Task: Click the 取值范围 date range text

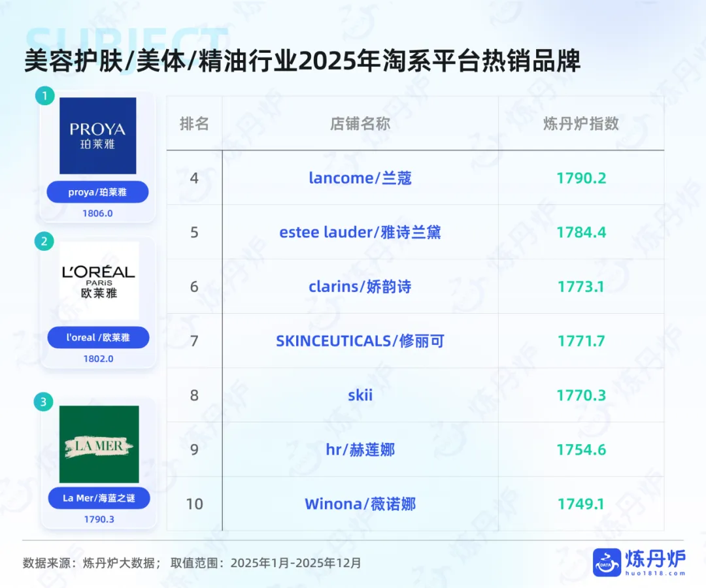Action: tap(265, 563)
